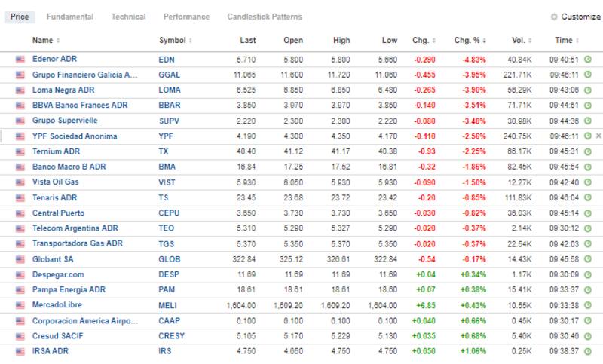The height and width of the screenshot is (364, 603).
Task: Sort by the Symbol column header
Action: pos(191,40)
